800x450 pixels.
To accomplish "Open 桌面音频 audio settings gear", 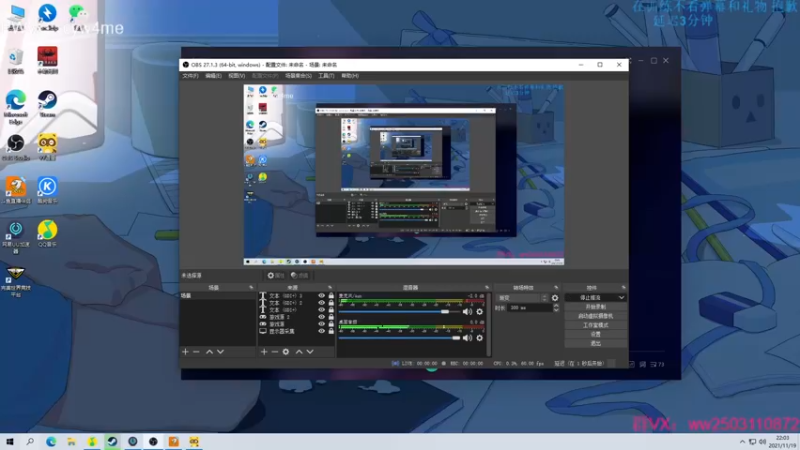I will click(480, 338).
